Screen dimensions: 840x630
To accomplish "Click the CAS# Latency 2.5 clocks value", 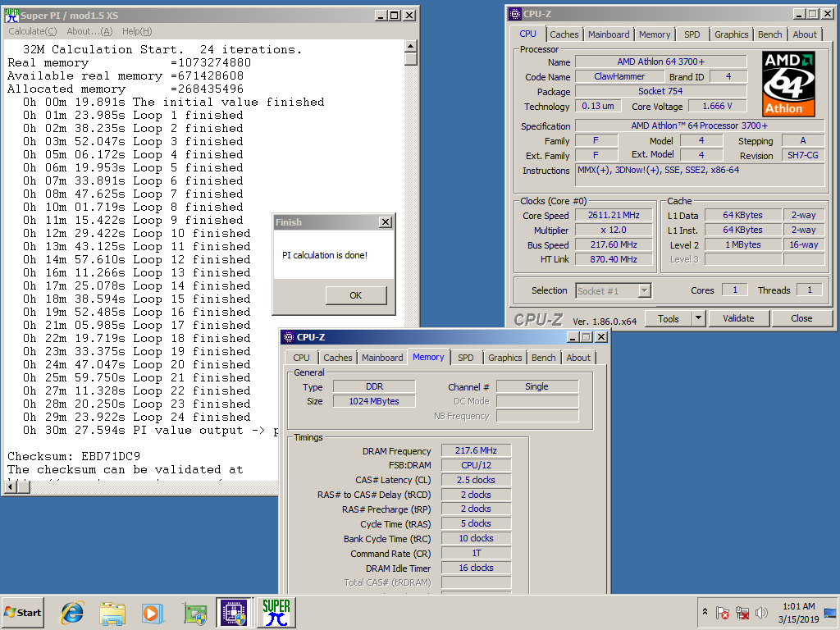I will tap(476, 480).
